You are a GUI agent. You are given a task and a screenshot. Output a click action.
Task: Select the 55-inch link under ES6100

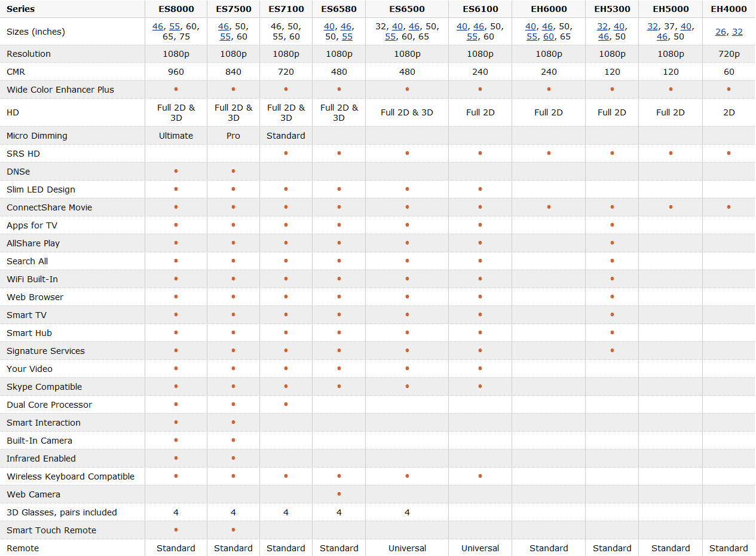coord(472,36)
